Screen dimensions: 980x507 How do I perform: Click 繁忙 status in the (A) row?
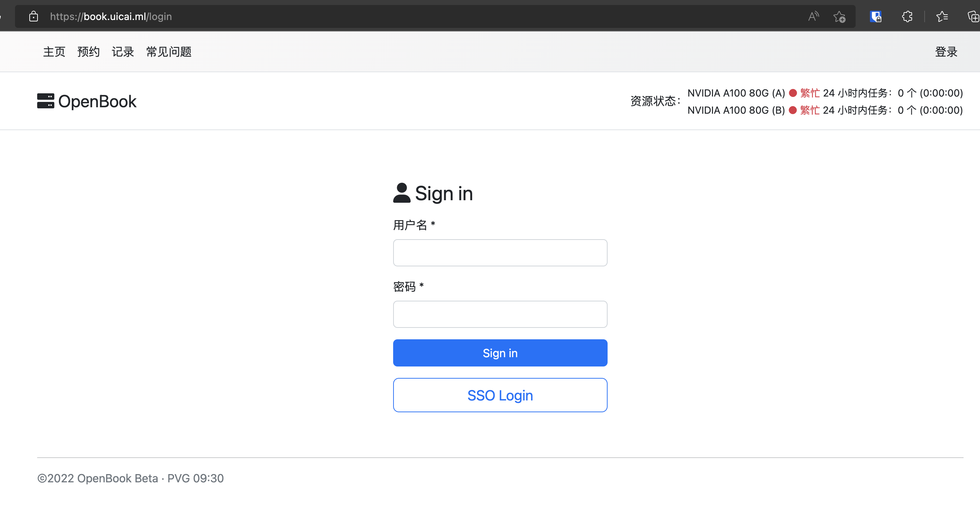[x=810, y=93]
